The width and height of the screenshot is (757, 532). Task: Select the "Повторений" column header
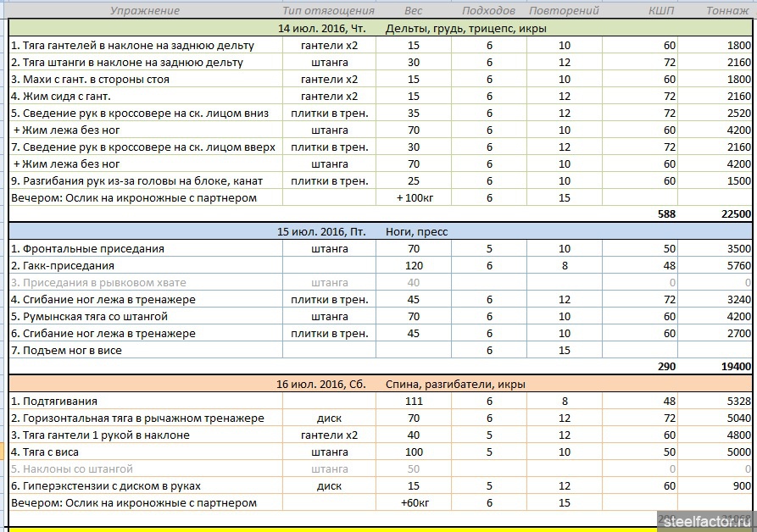click(x=564, y=11)
